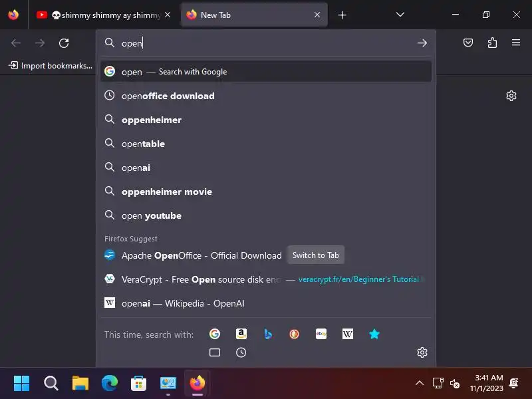Open VeraCrypt Free Open source result

pyautogui.click(x=266, y=279)
